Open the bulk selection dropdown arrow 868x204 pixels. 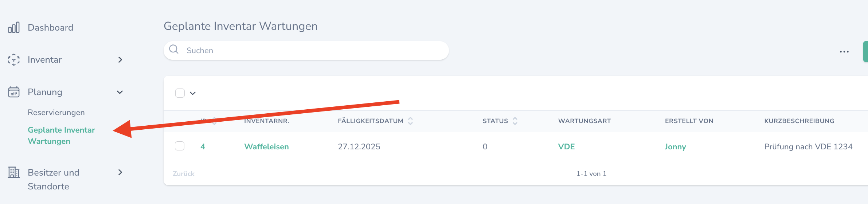193,93
